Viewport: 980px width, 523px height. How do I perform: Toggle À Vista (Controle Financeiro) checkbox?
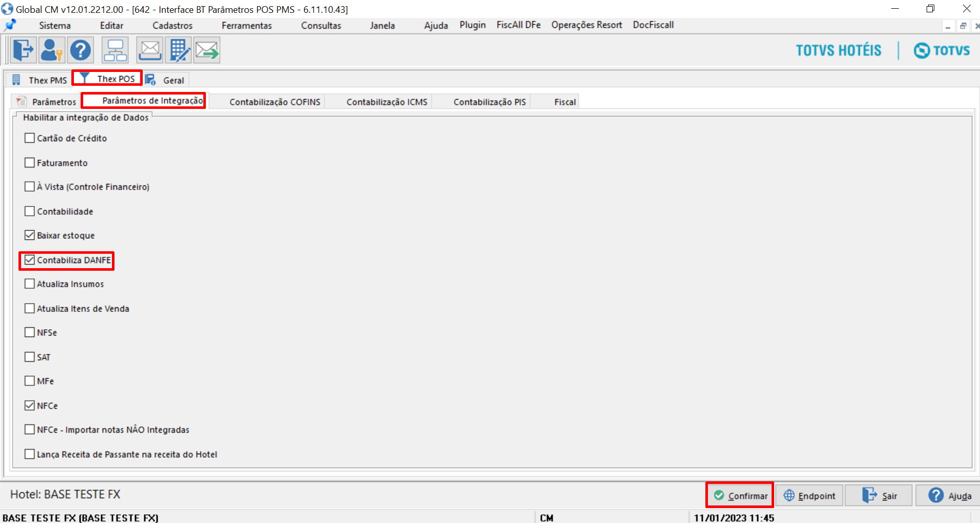click(x=30, y=186)
